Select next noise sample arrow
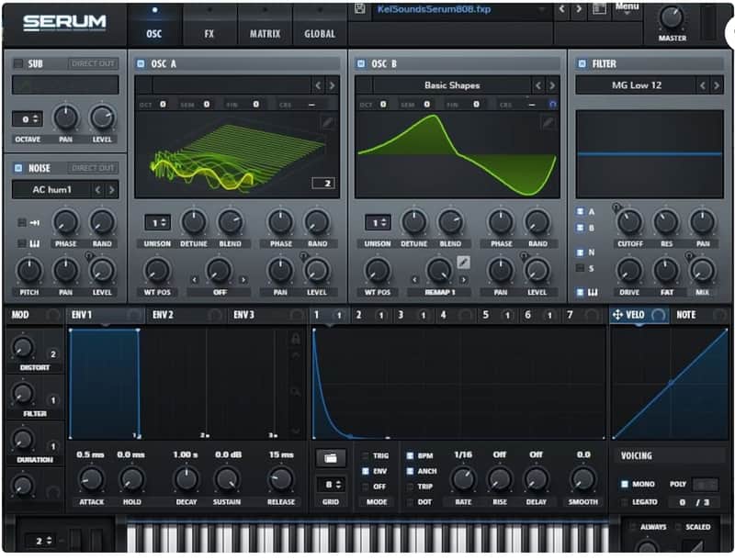735x560 pixels. point(111,190)
